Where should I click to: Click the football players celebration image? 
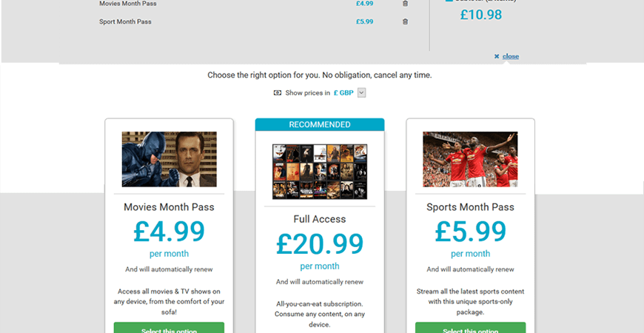pos(470,159)
